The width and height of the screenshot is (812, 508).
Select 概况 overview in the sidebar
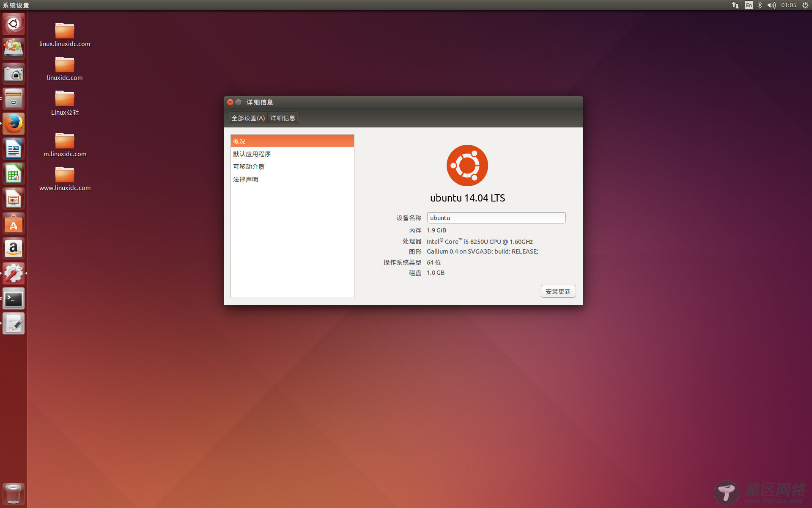pos(292,141)
